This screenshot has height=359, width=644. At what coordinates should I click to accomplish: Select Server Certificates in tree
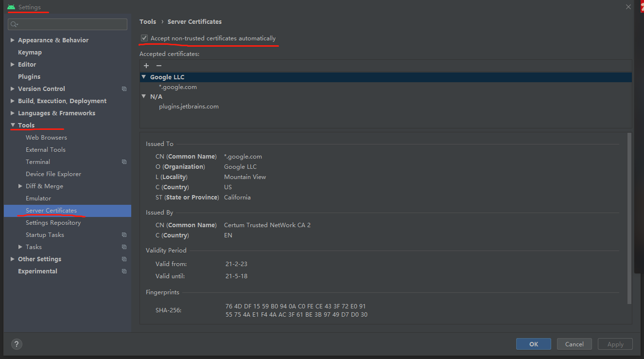pos(51,211)
